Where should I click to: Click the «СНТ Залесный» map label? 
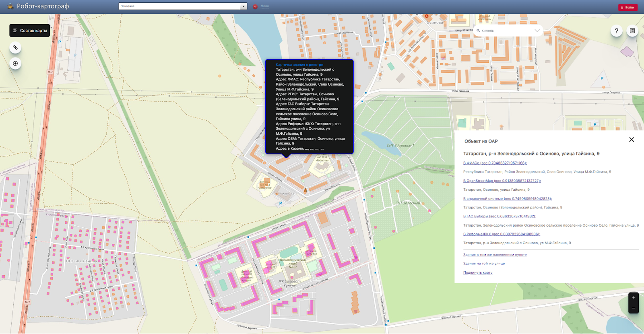[x=407, y=203]
